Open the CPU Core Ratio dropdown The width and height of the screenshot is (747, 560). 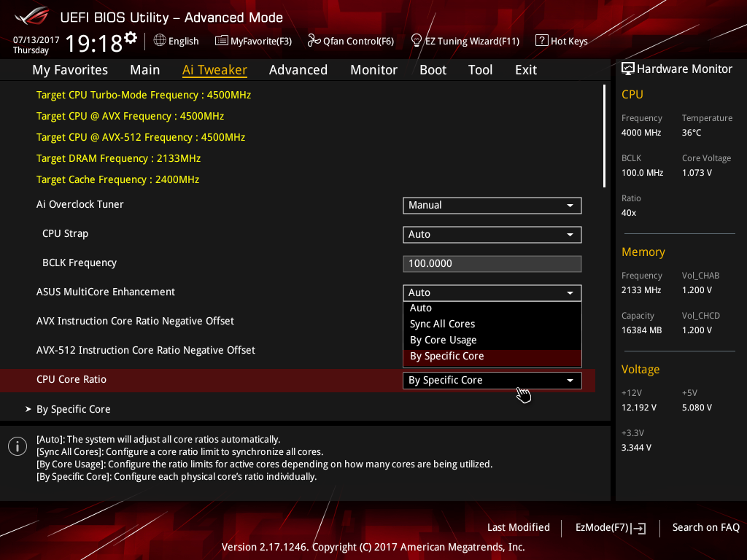492,381
